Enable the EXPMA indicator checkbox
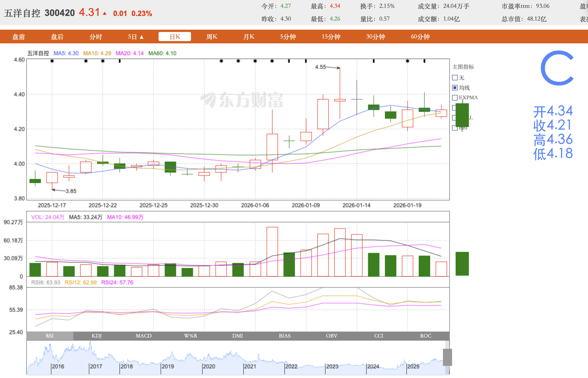This screenshot has height=378, width=588. point(455,98)
